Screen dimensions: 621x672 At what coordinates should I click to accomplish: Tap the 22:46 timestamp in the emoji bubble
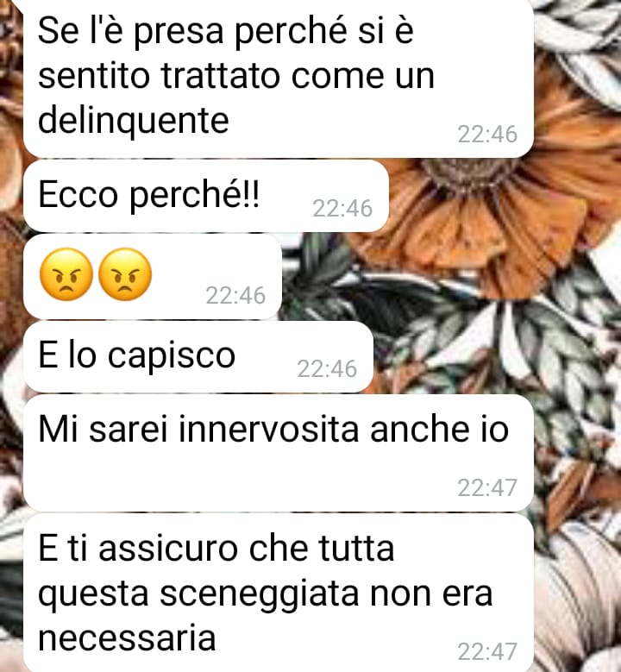(x=235, y=295)
